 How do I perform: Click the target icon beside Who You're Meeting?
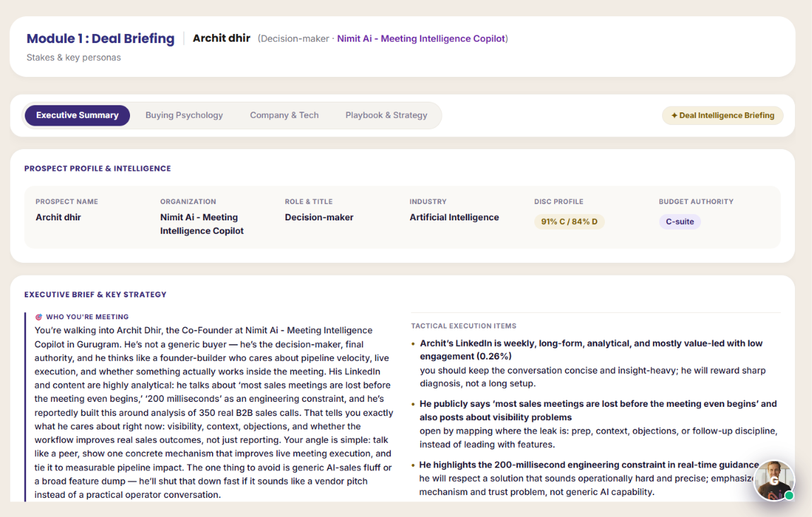click(38, 316)
